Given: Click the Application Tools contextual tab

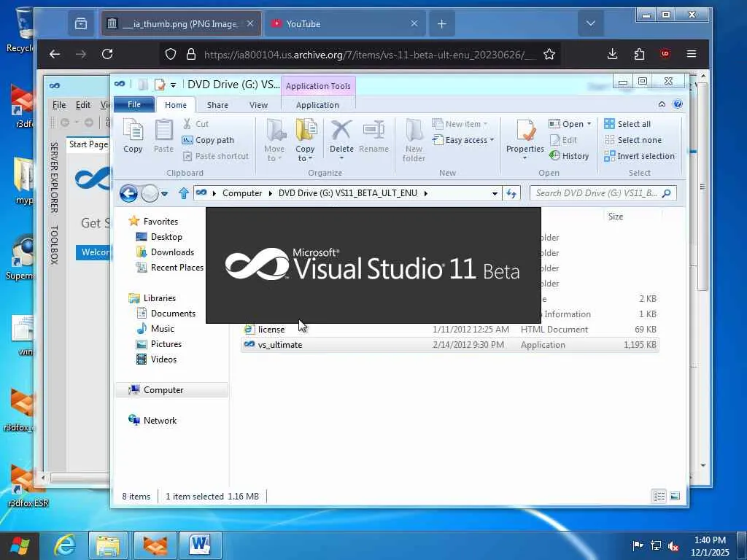Looking at the screenshot, I should point(318,86).
